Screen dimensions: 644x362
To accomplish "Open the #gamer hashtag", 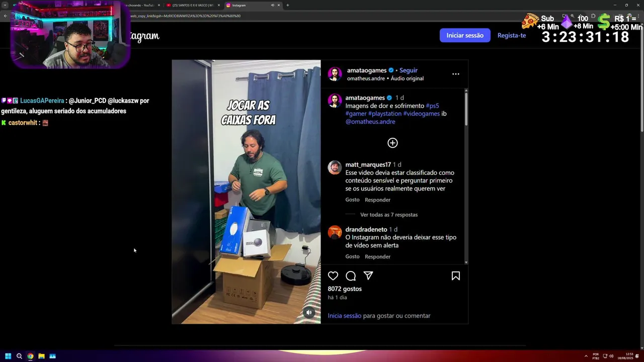I will [356, 114].
